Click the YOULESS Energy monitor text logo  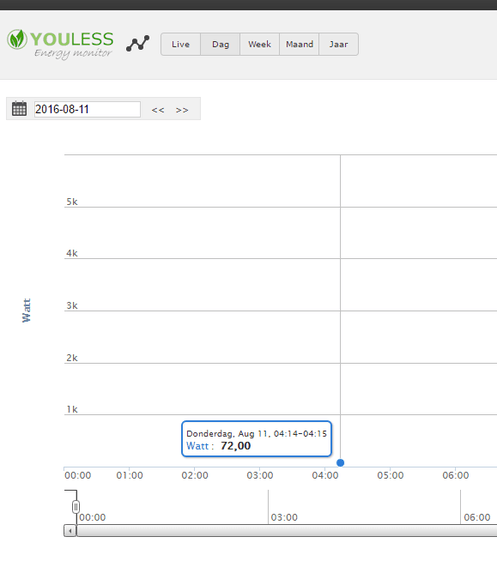click(72, 44)
